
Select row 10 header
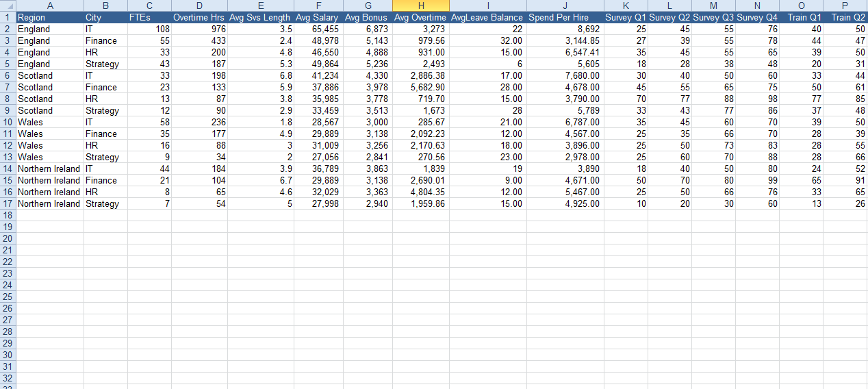(x=8, y=122)
